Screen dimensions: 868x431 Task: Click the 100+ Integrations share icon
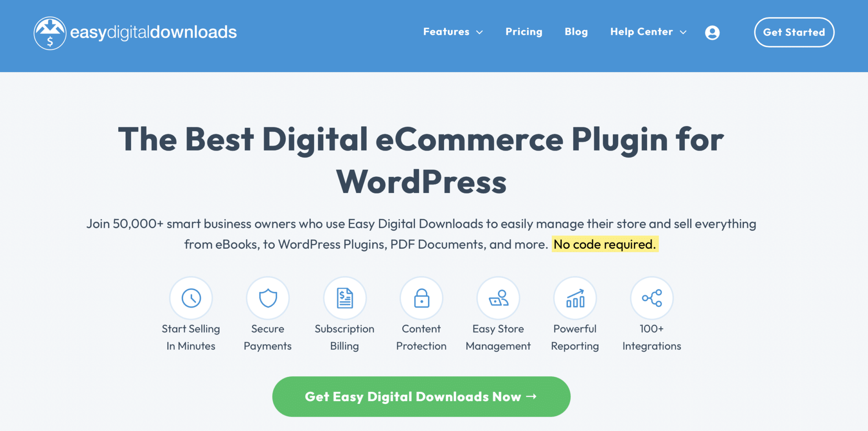(652, 298)
